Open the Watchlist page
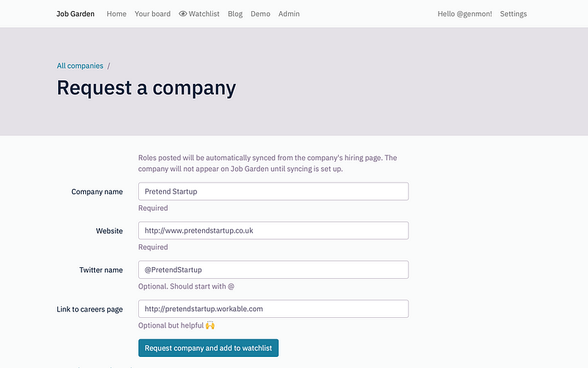The width and height of the screenshot is (588, 368). tap(199, 14)
